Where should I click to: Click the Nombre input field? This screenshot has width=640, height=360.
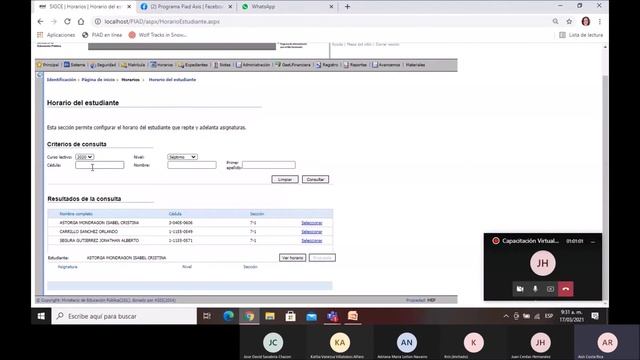point(192,165)
